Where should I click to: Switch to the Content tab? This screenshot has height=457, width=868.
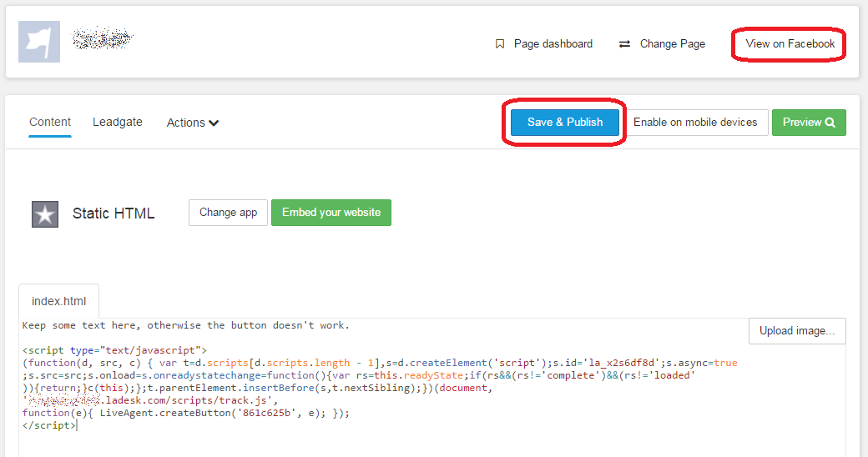[50, 123]
